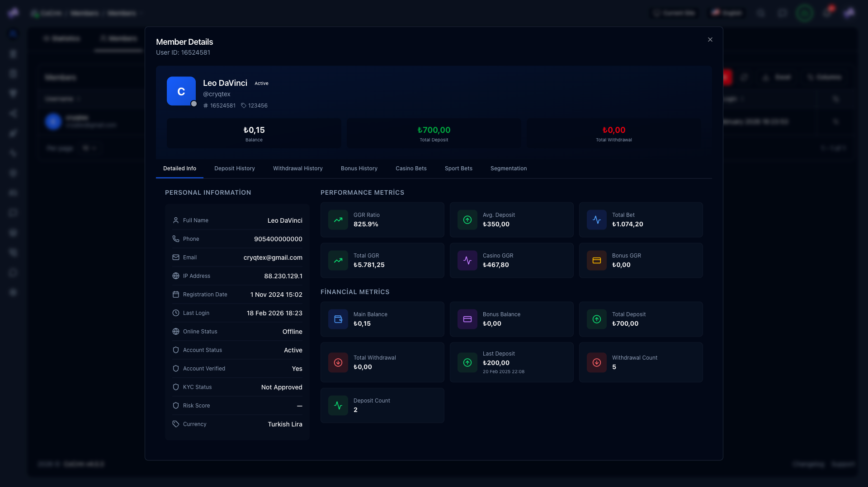
Task: Click the Not Approved KYC value
Action: (282, 387)
